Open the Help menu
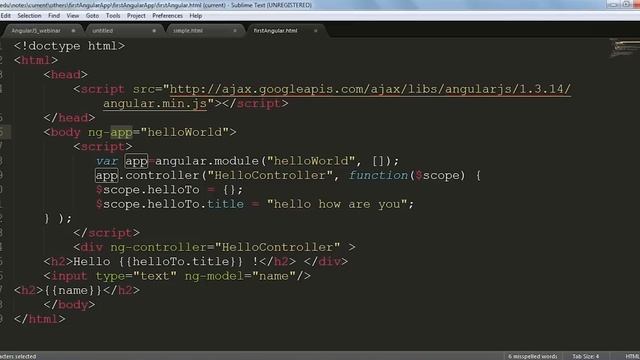The image size is (640, 360). point(196,16)
